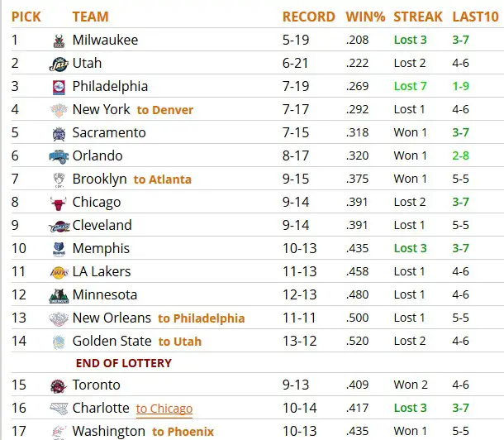Viewport: 504px width, 440px height.
Task: Click 'to Atlanta' beside Brooklyn
Action: (163, 179)
